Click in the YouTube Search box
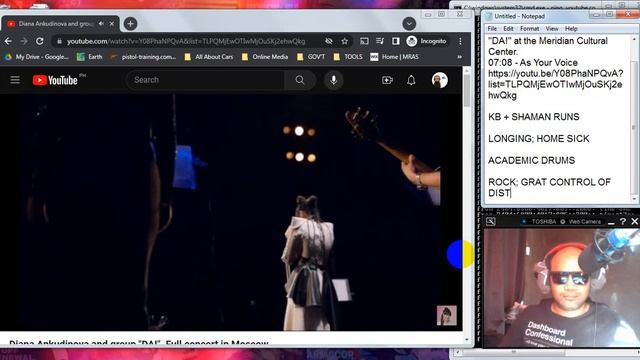The width and height of the screenshot is (640, 360). 206,80
